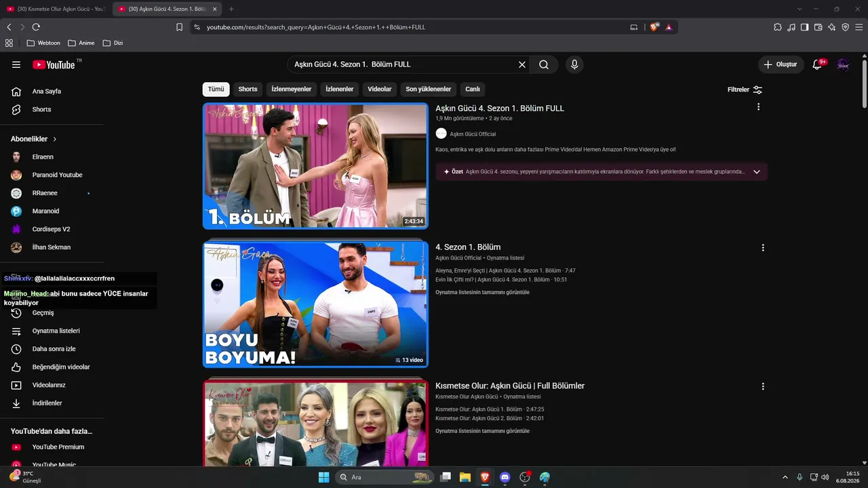Screen dimensions: 868x488
Task: Open the Kısmetse Olur: Aşkın Gücü | Full Bölümler title
Action: click(x=510, y=386)
